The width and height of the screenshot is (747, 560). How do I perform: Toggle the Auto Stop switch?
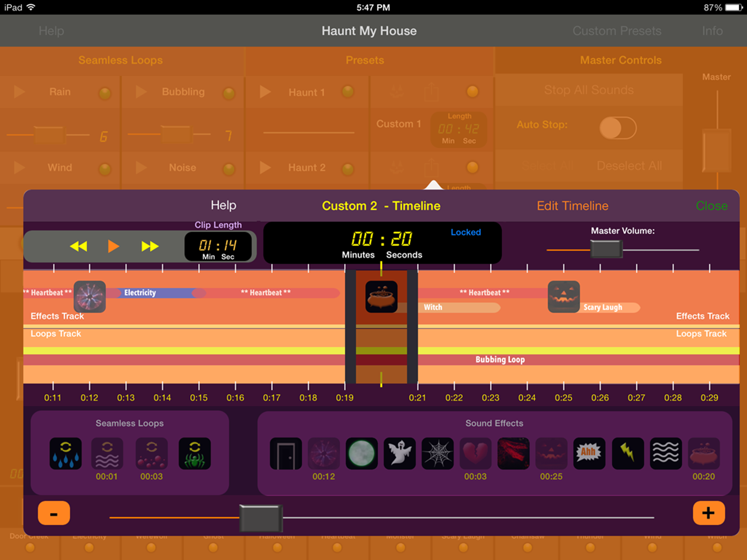[x=618, y=128]
